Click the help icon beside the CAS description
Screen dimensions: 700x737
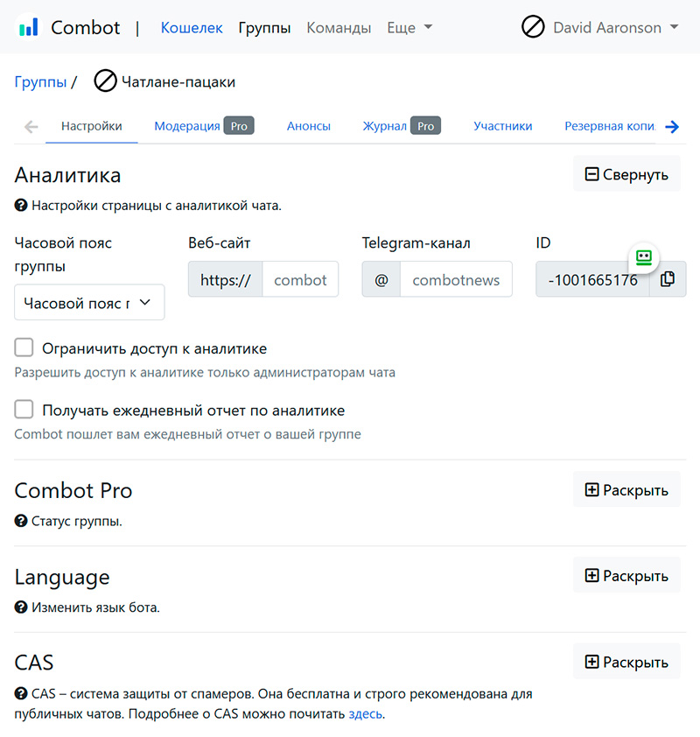click(x=21, y=694)
